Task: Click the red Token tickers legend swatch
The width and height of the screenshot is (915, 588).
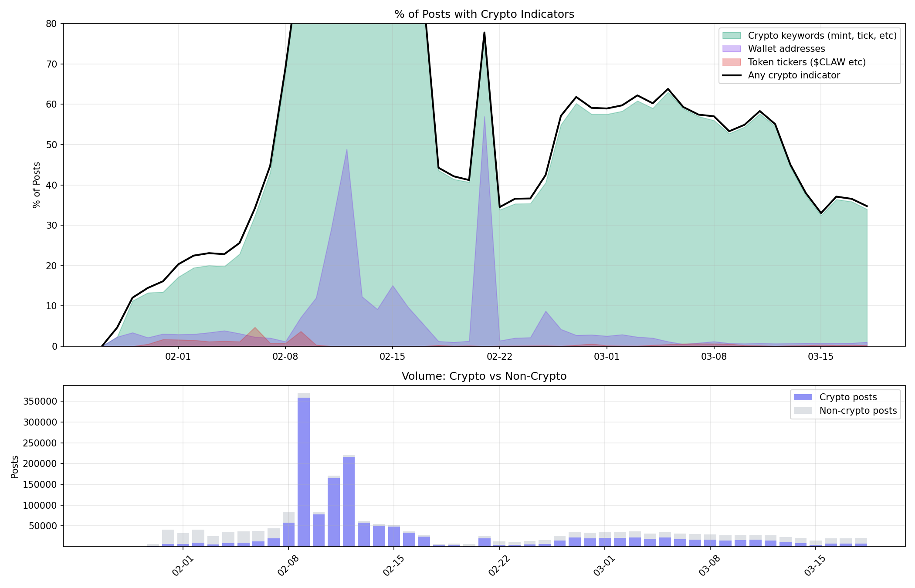Action: 732,62
